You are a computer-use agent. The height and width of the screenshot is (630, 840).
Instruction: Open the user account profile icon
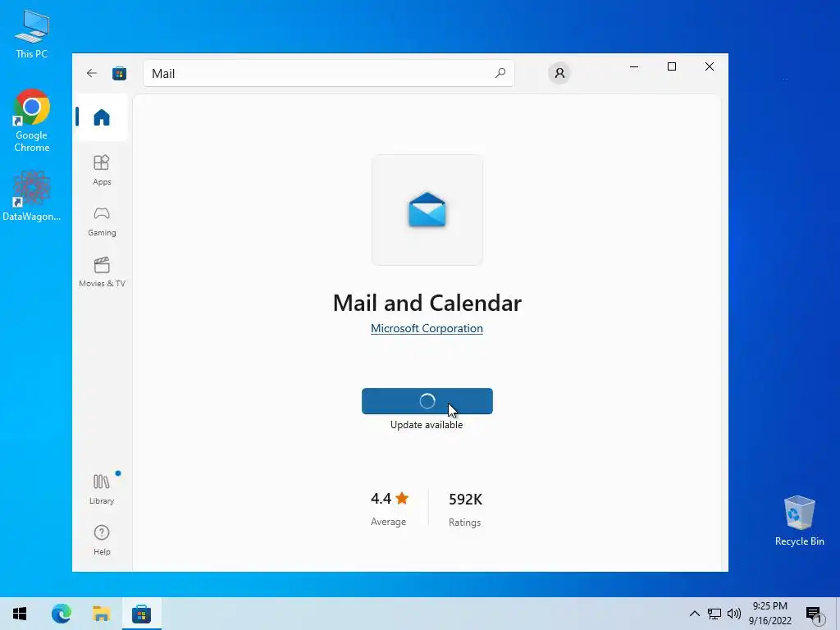coord(559,73)
